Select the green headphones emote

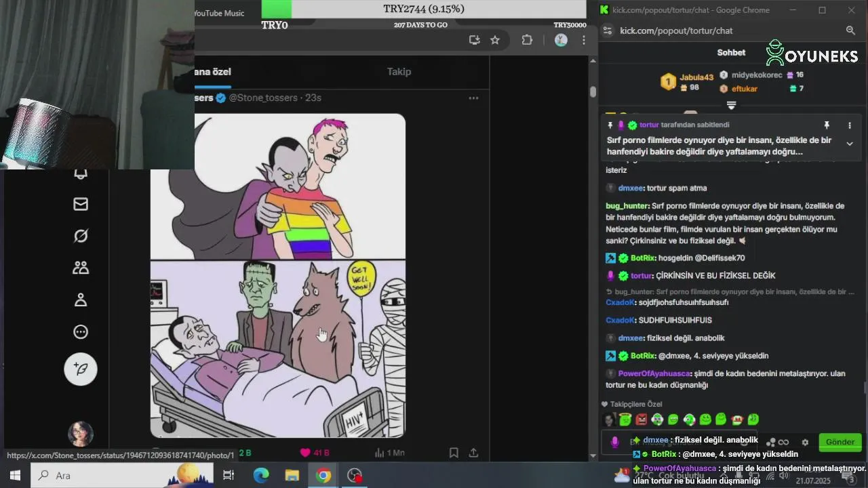tap(690, 420)
